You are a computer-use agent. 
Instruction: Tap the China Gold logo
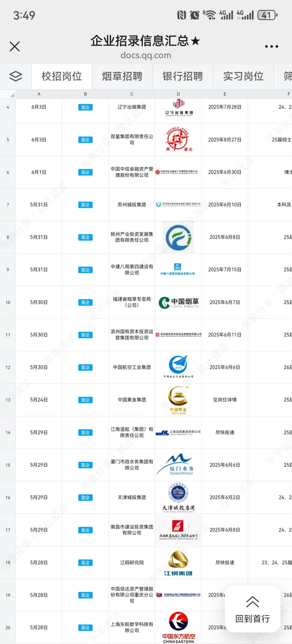(178, 400)
